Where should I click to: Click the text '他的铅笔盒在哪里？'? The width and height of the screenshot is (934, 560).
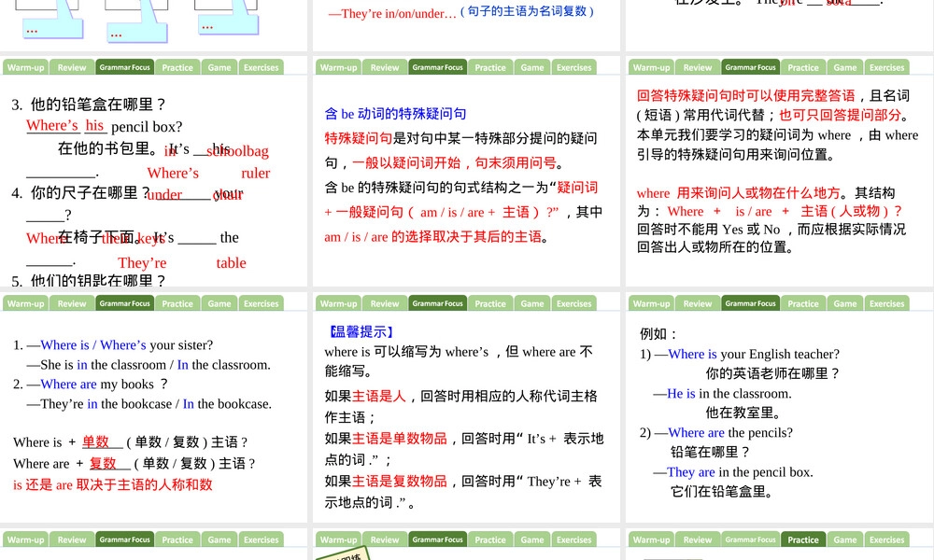pos(98,105)
